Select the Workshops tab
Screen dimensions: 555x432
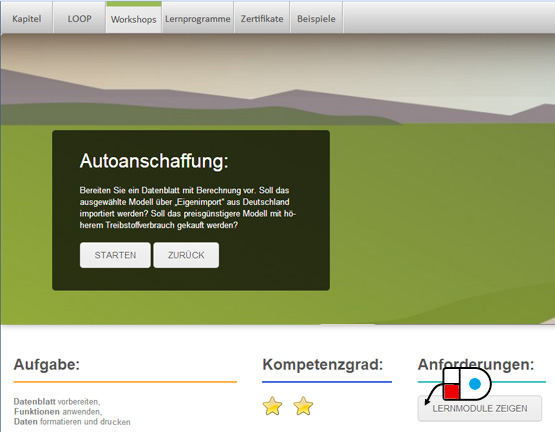pos(133,18)
